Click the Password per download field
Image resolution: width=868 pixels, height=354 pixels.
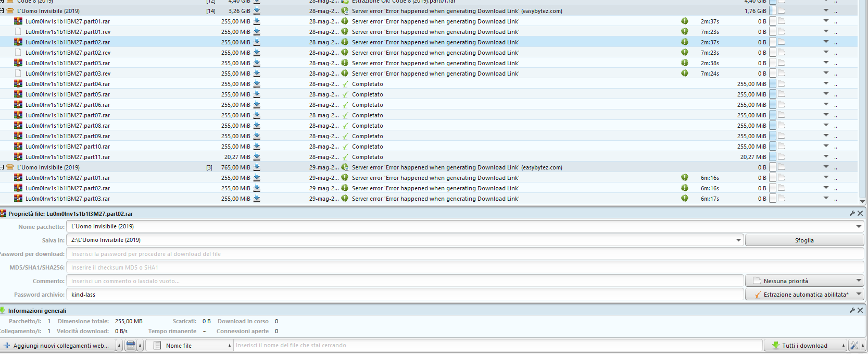[465, 254]
